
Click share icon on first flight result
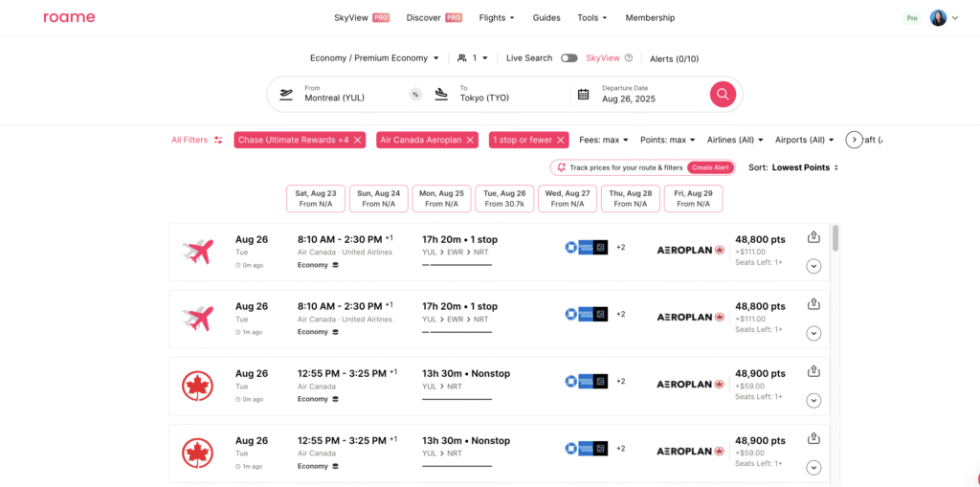[813, 237]
